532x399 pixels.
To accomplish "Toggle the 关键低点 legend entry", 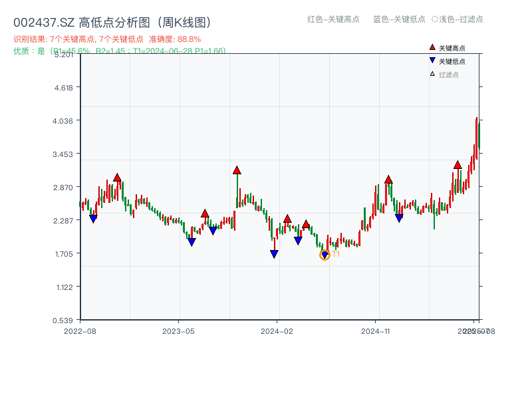I will 447,61.
